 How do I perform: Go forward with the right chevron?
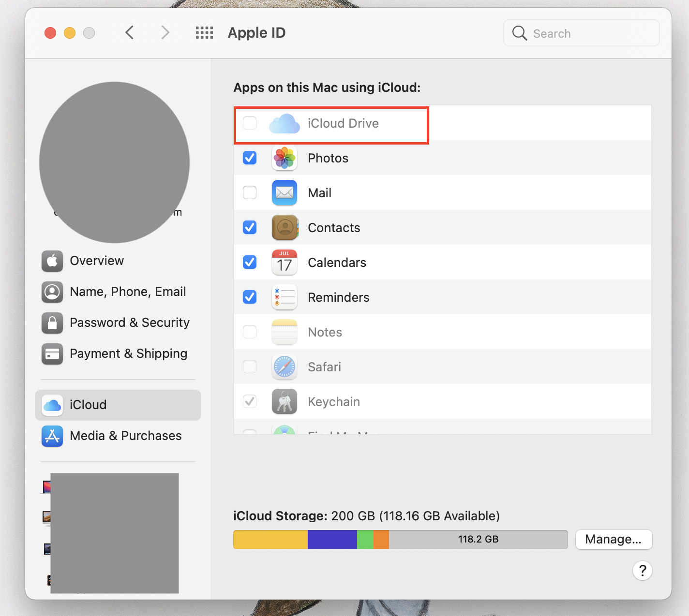(165, 33)
